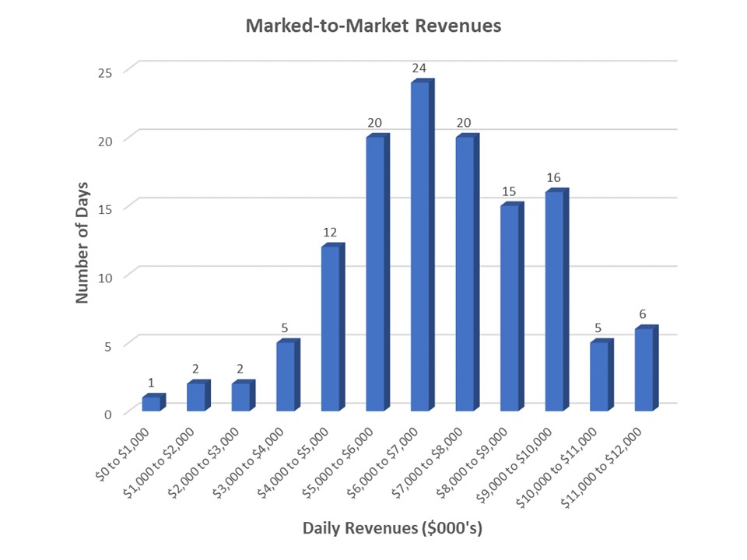Screen dimensions: 747x560
Task: Click the $4,000 to $5,000 bar
Action: point(331,328)
